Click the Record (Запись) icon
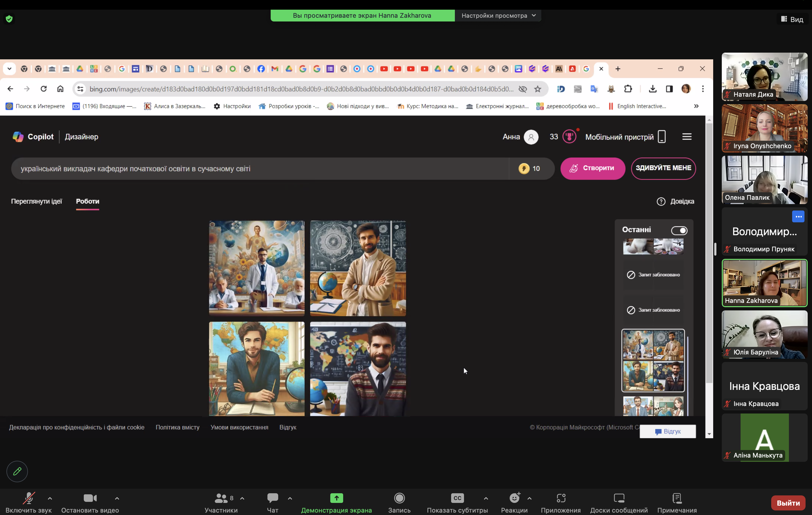The width and height of the screenshot is (812, 515). click(x=399, y=498)
